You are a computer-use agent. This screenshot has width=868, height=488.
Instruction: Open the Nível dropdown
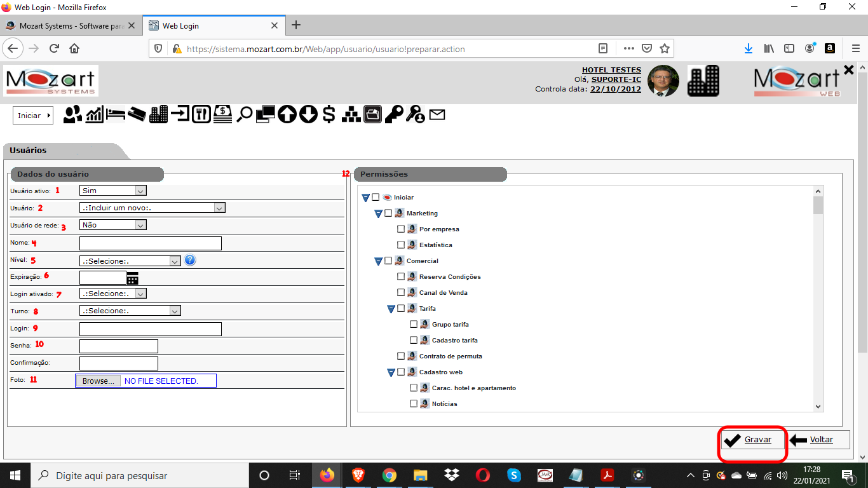pyautogui.click(x=130, y=261)
